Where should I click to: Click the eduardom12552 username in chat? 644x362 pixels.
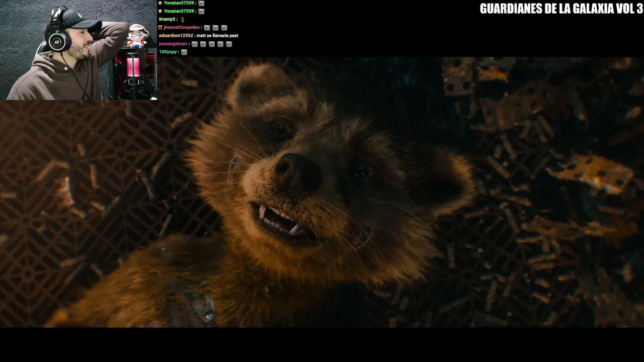pos(176,36)
